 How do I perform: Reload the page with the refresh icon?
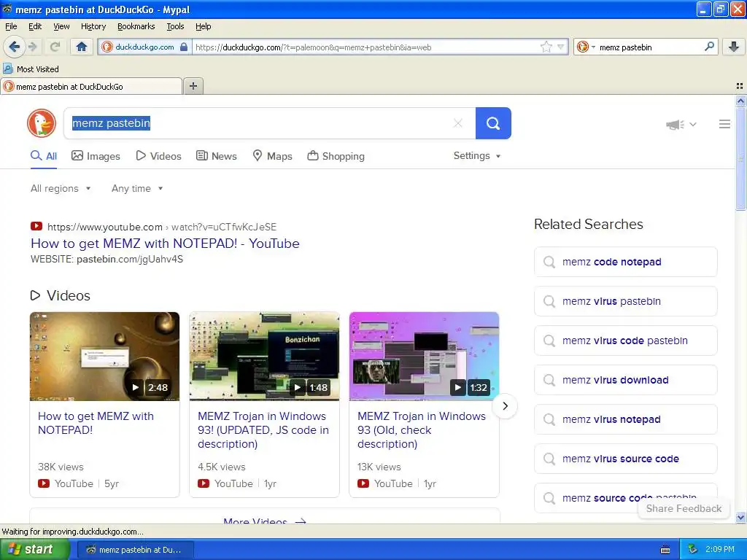click(55, 47)
